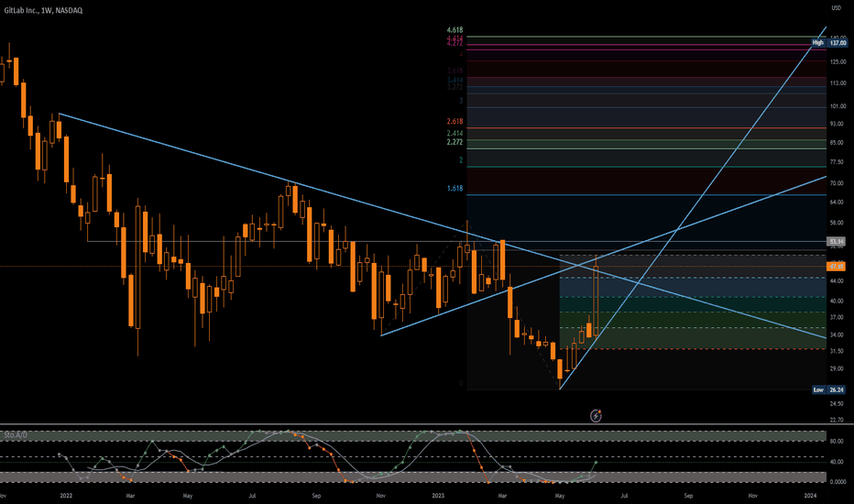
Task: Click the 70.00 price axis value
Action: click(838, 183)
